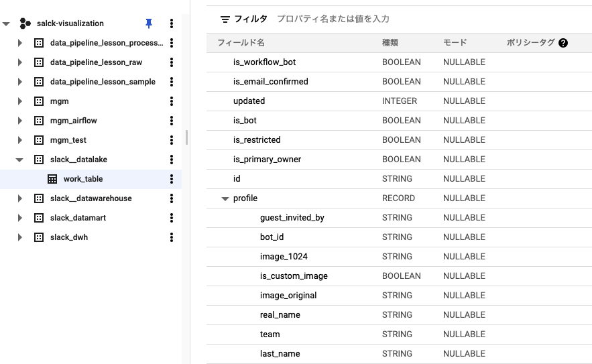Expand the slack_dwh dataset
This screenshot has width=592, height=364.
[x=20, y=237]
